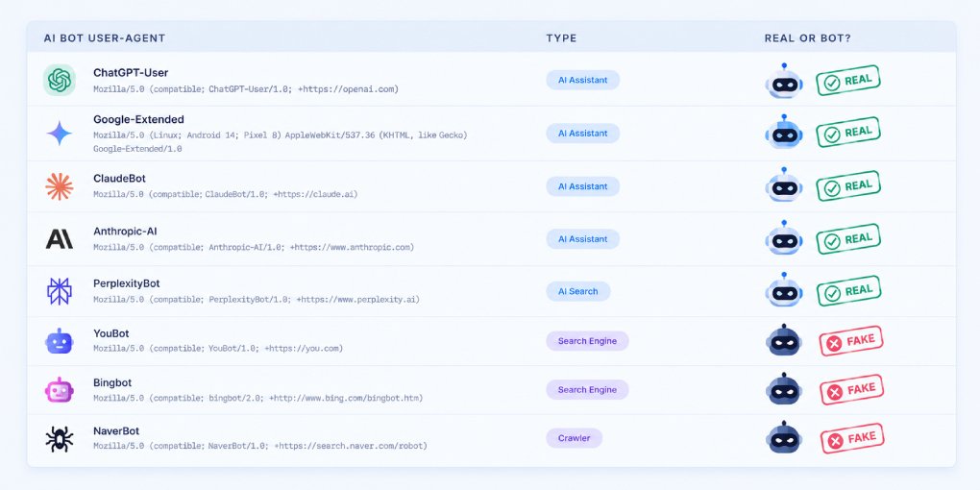This screenshot has width=980, height=490.
Task: Select the AI Assistant tag for ChatGPT-User
Action: pos(582,80)
